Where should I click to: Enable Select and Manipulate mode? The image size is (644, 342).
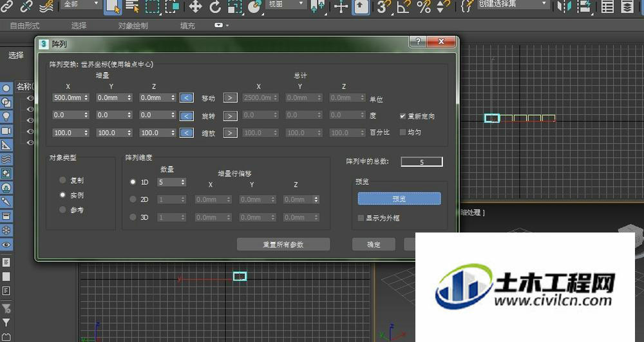(x=341, y=6)
